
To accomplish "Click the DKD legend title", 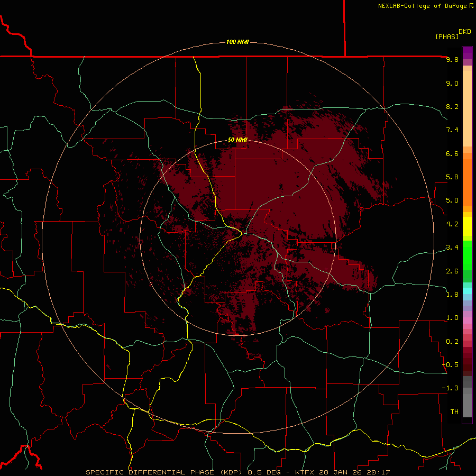I will tap(465, 32).
